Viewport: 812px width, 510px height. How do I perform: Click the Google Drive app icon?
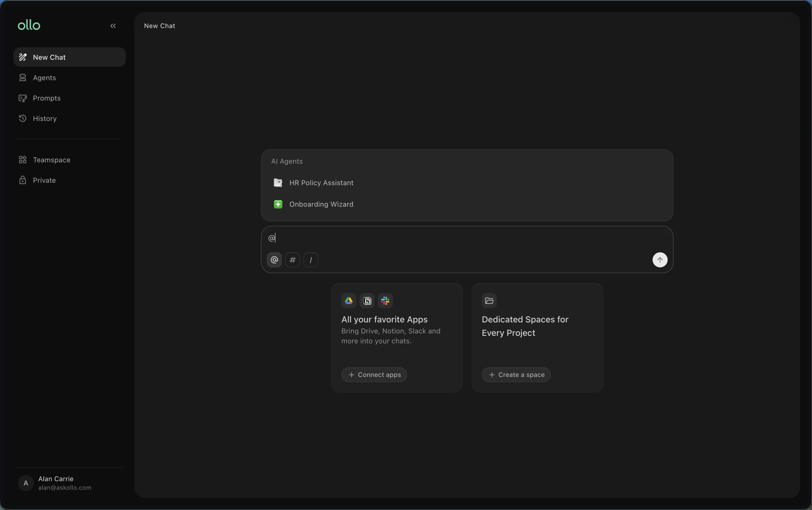pyautogui.click(x=349, y=301)
